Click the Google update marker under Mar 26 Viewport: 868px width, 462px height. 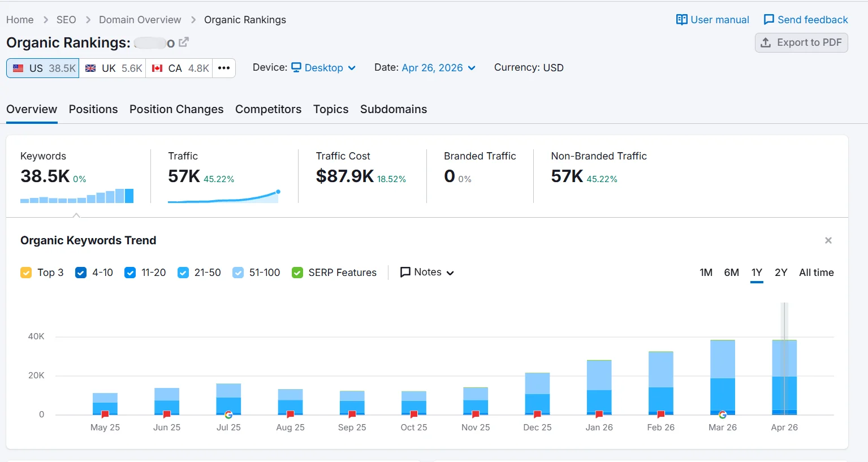tap(723, 414)
